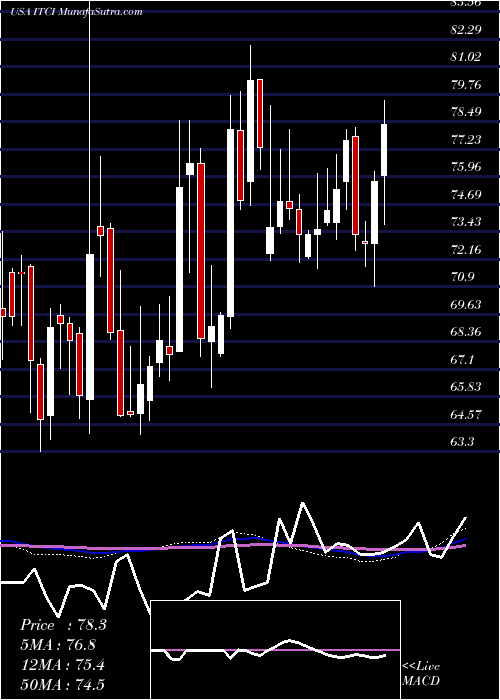This screenshot has width=500, height=700.
Task: Click the '12MA : 75.4' readout
Action: (62, 664)
